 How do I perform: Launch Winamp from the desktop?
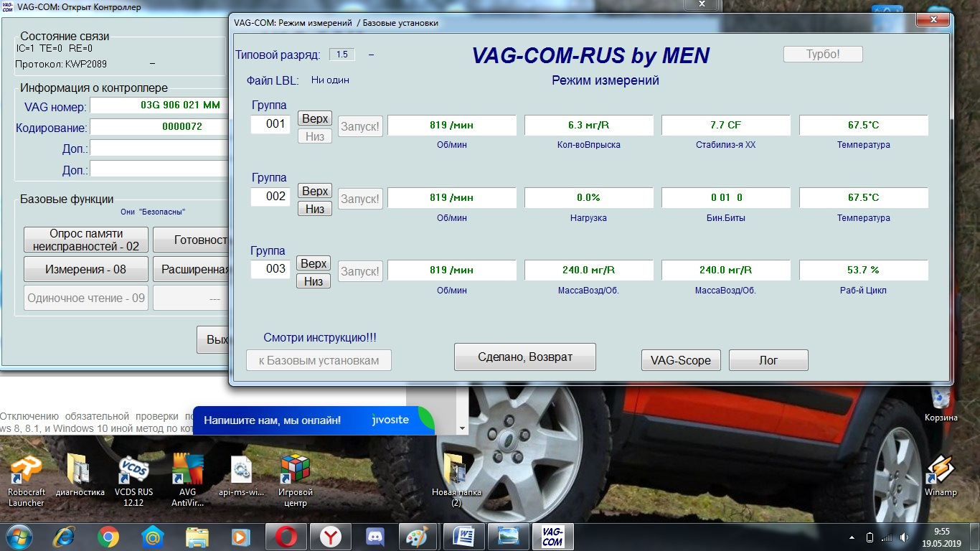pos(940,476)
